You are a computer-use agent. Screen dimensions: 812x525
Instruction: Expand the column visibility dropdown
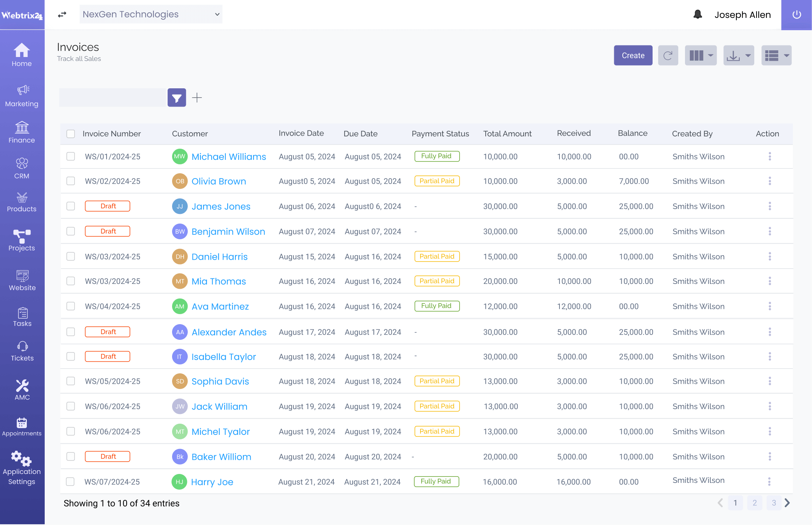(701, 56)
